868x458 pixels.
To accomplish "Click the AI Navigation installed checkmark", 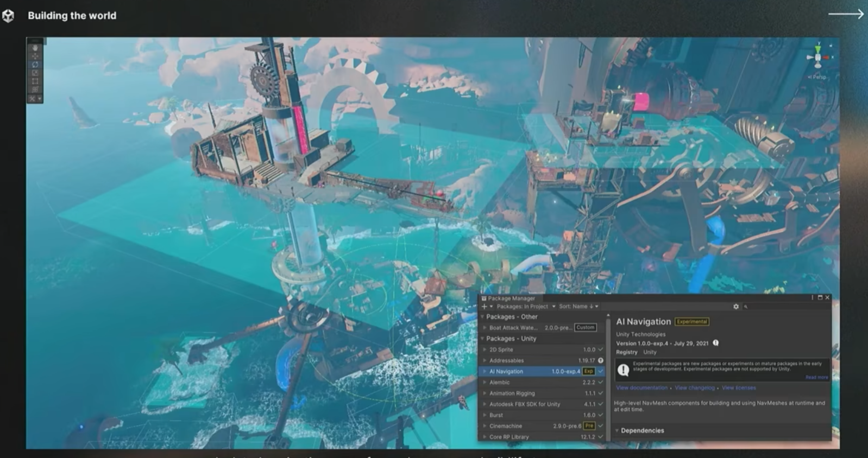I will pyautogui.click(x=600, y=371).
